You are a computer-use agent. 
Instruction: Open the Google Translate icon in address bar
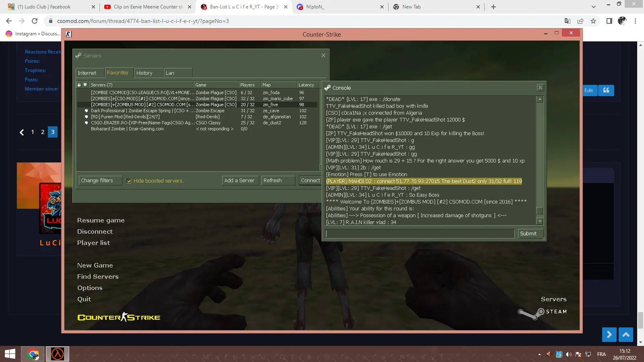coord(568,21)
